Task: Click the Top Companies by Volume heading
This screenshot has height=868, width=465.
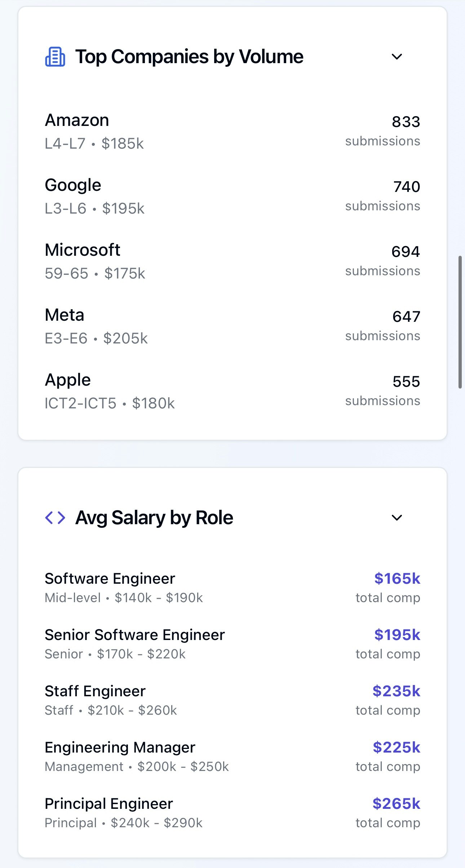Action: 189,57
